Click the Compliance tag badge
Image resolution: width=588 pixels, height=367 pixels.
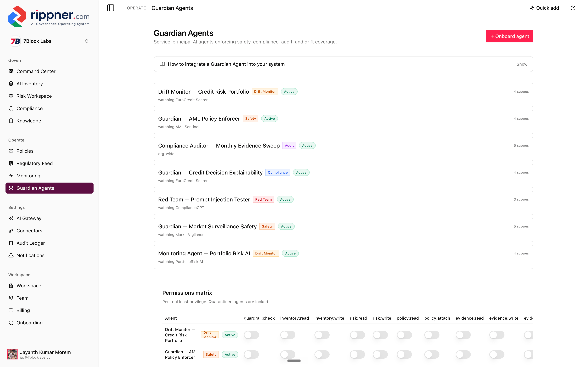[x=278, y=173]
